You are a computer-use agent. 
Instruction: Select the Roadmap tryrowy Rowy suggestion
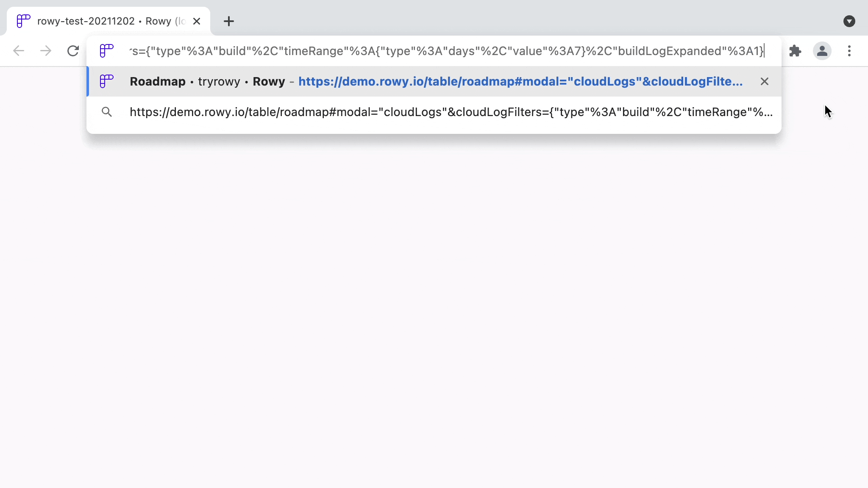point(434,81)
